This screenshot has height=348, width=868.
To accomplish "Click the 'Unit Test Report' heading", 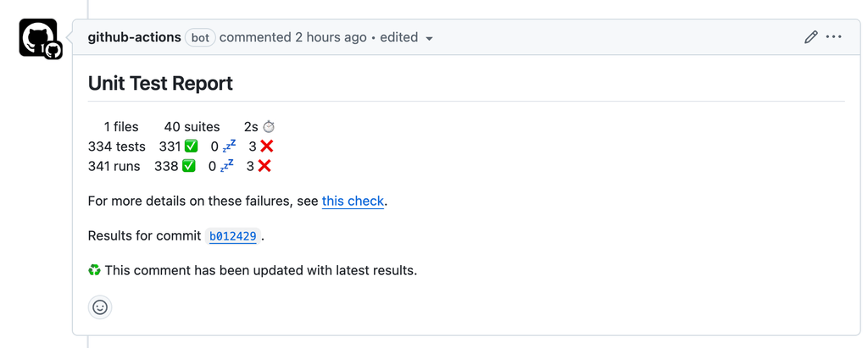I will click(x=160, y=83).
